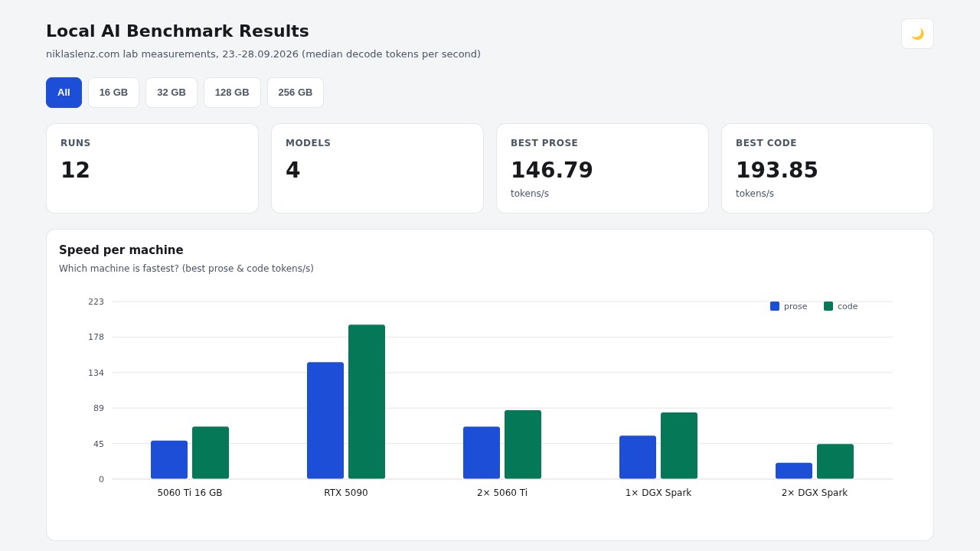Viewport: 980px width, 551px height.
Task: Click the 5060 Ti 16 GB prose bar
Action: point(169,460)
